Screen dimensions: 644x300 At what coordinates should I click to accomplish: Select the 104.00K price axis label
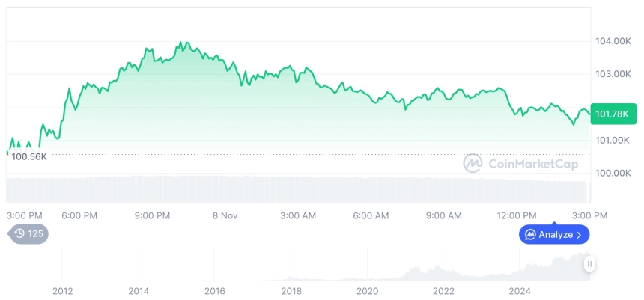[x=613, y=41]
